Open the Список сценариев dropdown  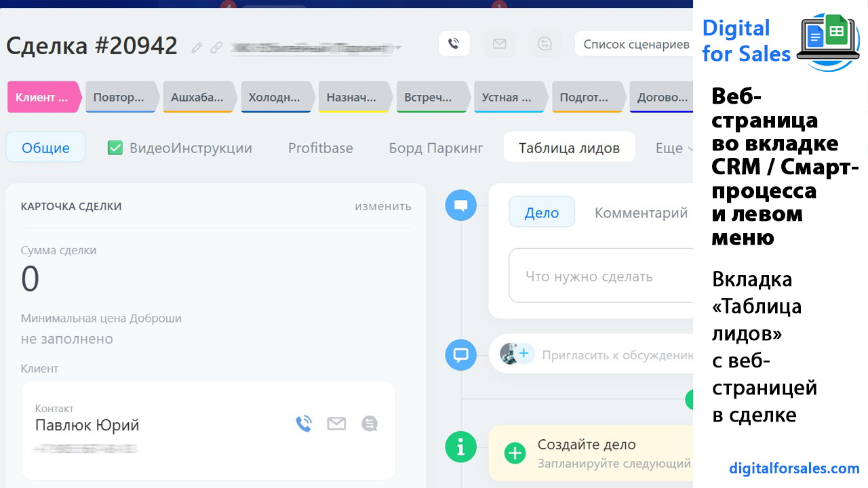coord(635,45)
